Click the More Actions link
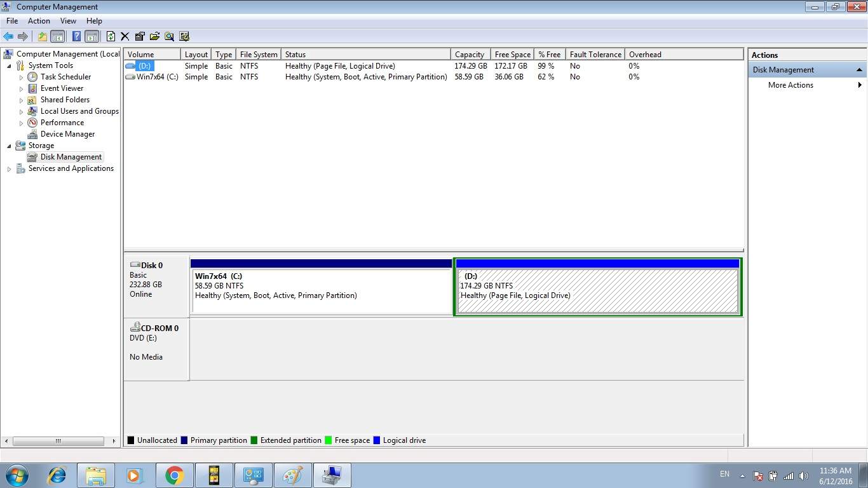Image resolution: width=868 pixels, height=488 pixels. [790, 85]
